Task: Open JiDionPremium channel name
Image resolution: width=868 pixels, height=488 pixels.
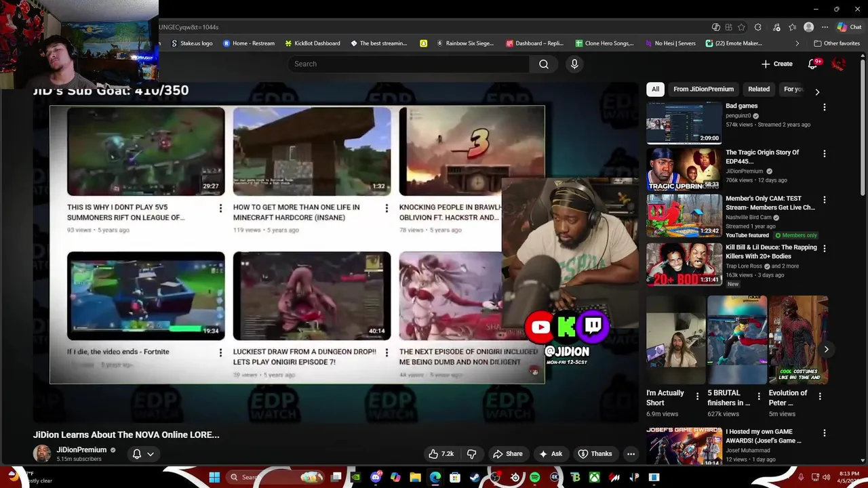Action: [81, 450]
